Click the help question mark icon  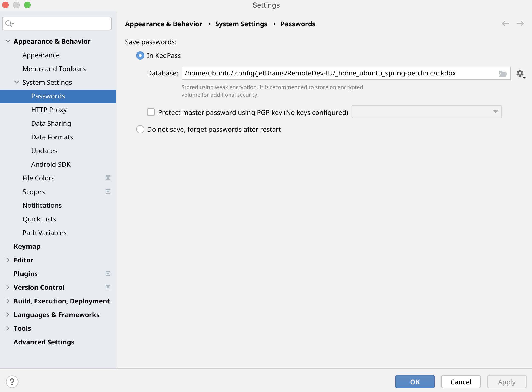(x=12, y=382)
